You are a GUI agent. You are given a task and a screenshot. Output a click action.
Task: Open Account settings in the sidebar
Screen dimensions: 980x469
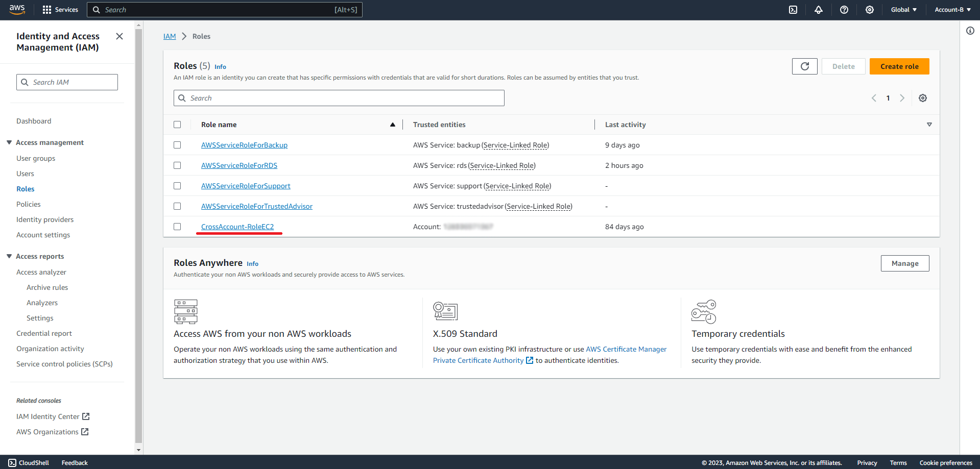[x=43, y=235]
